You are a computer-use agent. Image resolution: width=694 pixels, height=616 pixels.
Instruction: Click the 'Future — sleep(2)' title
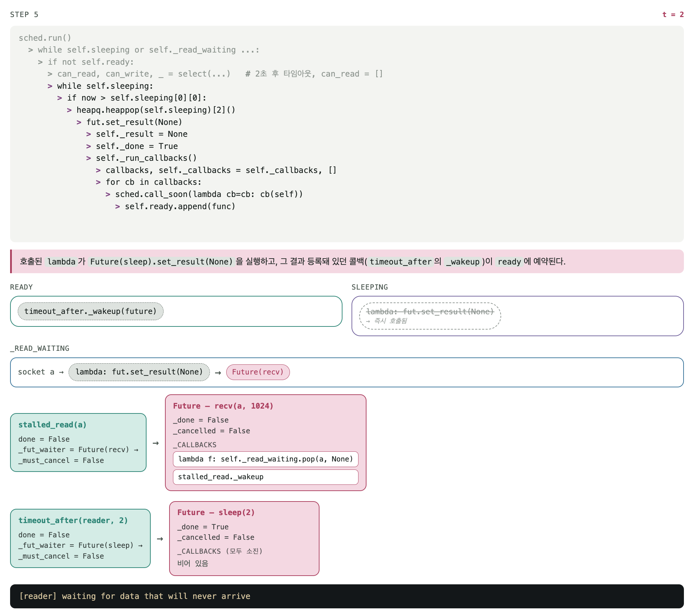[216, 513]
